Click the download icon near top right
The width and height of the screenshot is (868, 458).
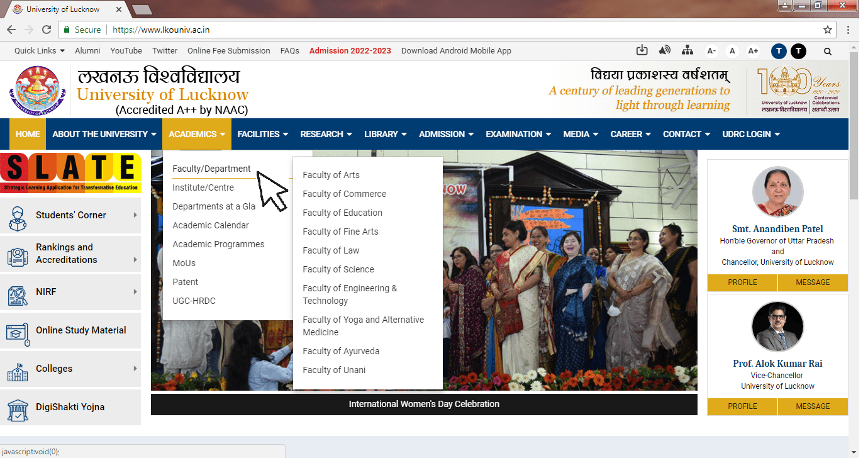point(642,50)
